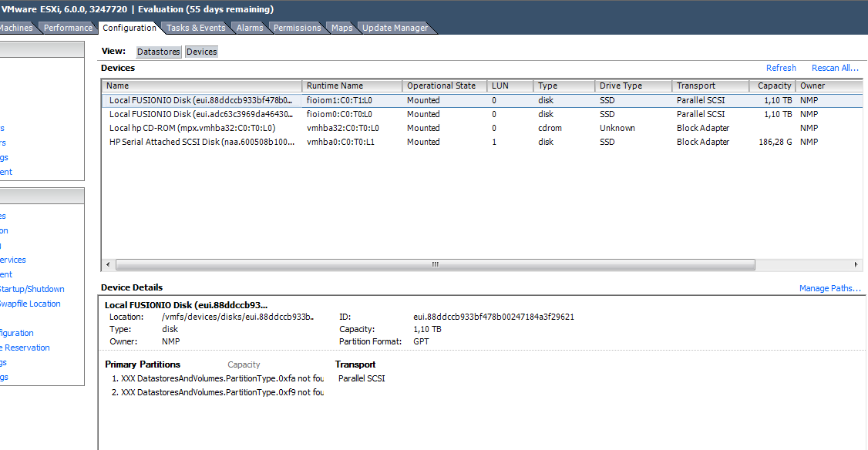The image size is (868, 450).
Task: Go to the Alarms tab
Action: (x=250, y=28)
